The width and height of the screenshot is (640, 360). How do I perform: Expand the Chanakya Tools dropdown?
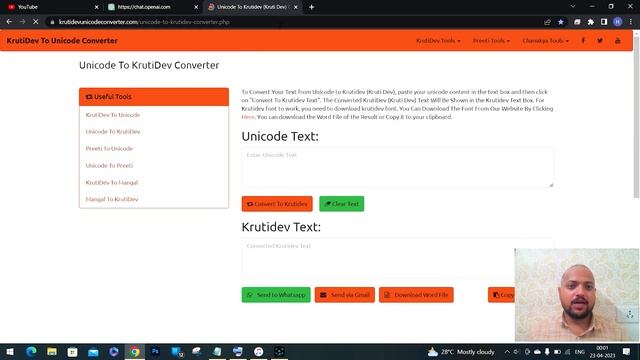click(x=545, y=40)
